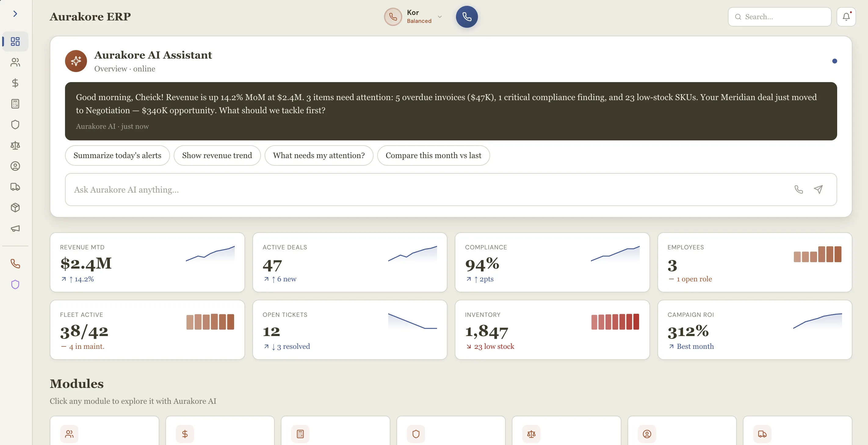Image resolution: width=868 pixels, height=445 pixels.
Task: Open the Fleet truck icon in sidebar
Action: (x=15, y=187)
